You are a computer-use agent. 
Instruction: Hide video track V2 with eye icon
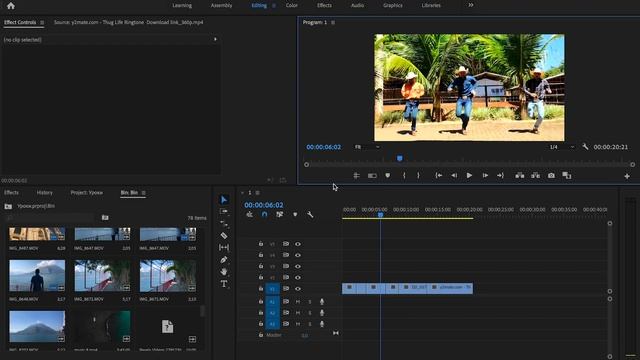(298, 278)
